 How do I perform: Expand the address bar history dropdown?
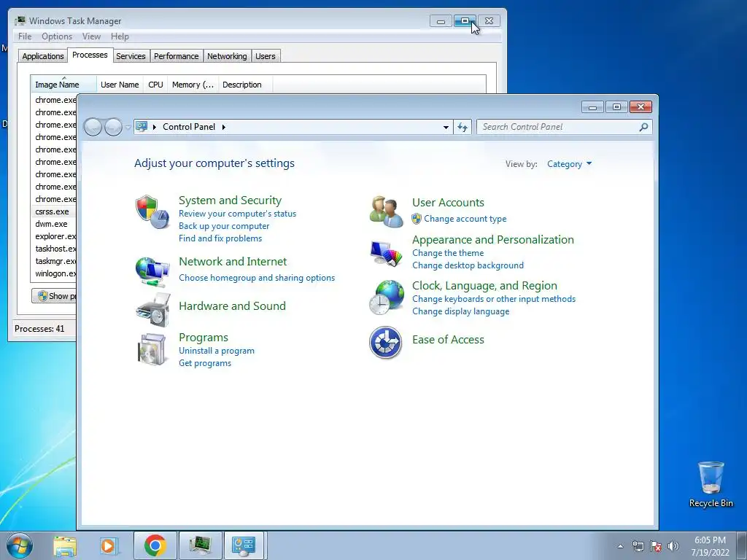click(446, 127)
